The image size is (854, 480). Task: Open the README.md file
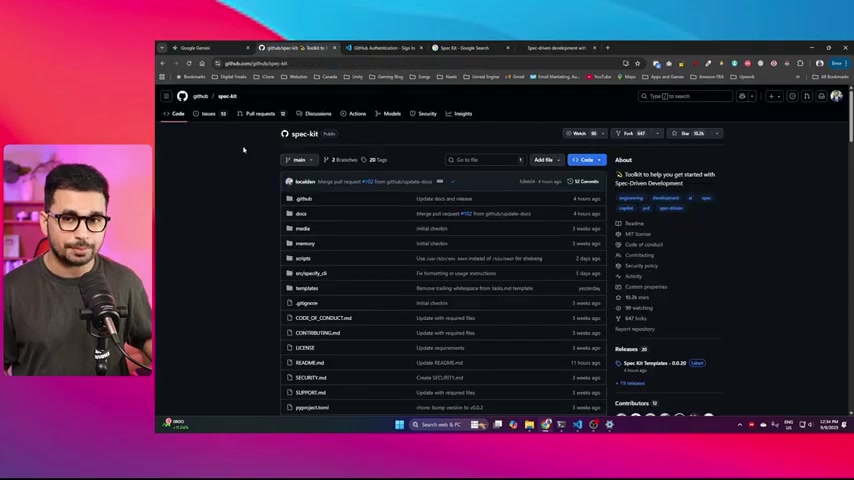310,362
